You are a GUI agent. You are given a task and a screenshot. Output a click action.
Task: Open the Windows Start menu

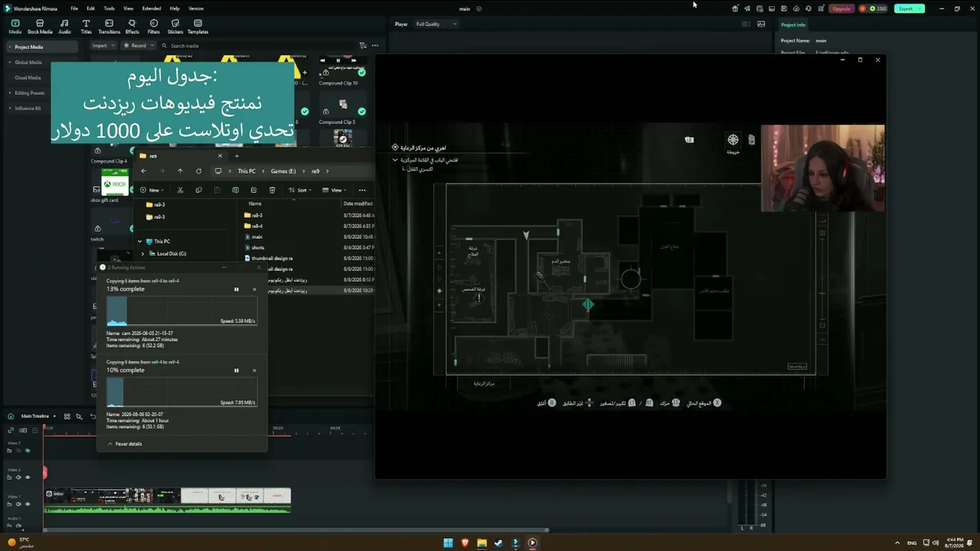pyautogui.click(x=449, y=543)
